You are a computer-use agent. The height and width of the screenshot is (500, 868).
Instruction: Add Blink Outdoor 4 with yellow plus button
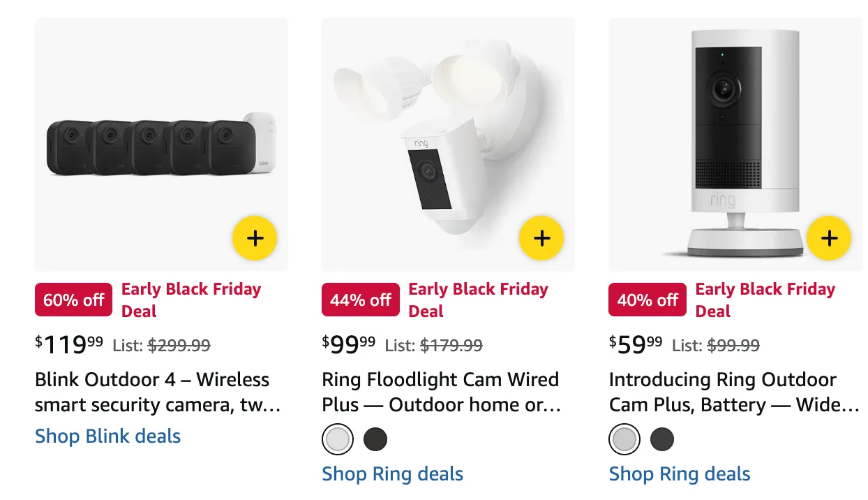coord(255,238)
